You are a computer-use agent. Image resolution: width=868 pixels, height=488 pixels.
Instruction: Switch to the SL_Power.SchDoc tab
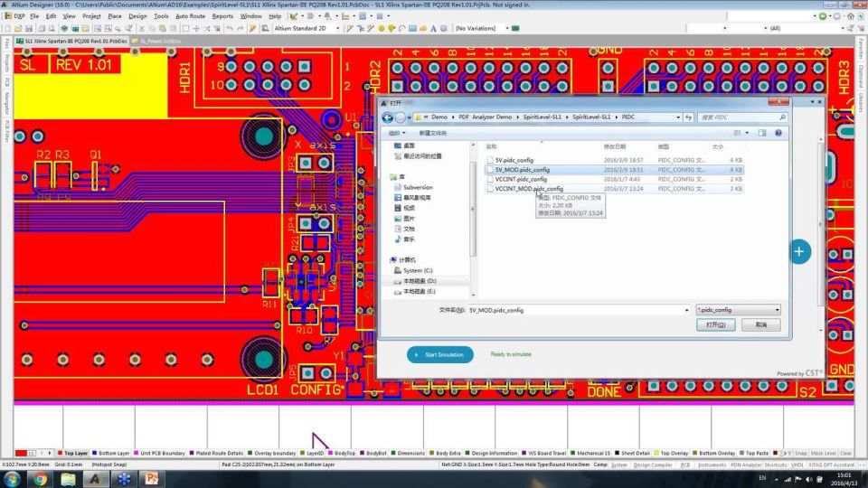coord(156,41)
